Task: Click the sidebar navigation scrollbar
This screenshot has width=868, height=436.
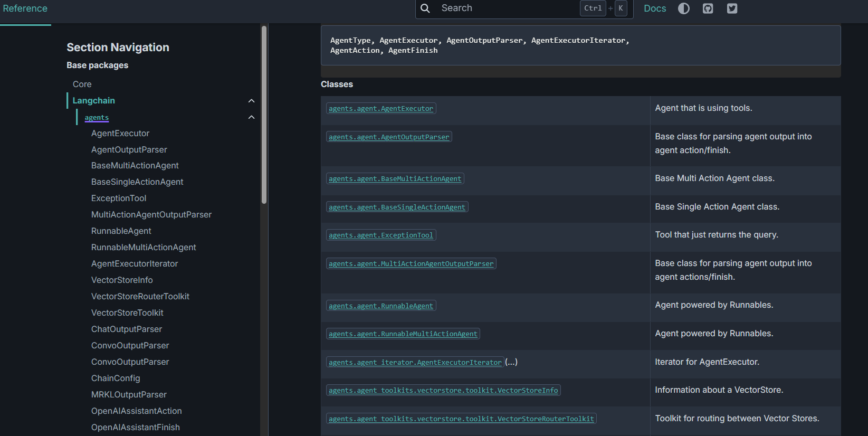Action: 264,115
